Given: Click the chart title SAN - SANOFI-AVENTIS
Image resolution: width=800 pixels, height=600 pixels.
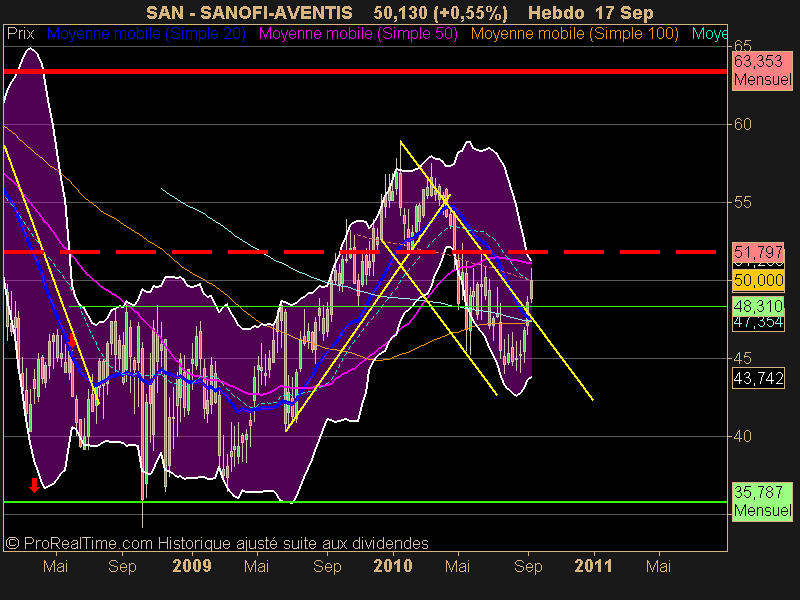Looking at the screenshot, I should (249, 12).
